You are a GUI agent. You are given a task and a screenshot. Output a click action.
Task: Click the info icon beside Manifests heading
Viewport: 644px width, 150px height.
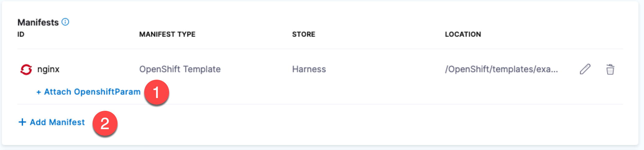click(65, 22)
